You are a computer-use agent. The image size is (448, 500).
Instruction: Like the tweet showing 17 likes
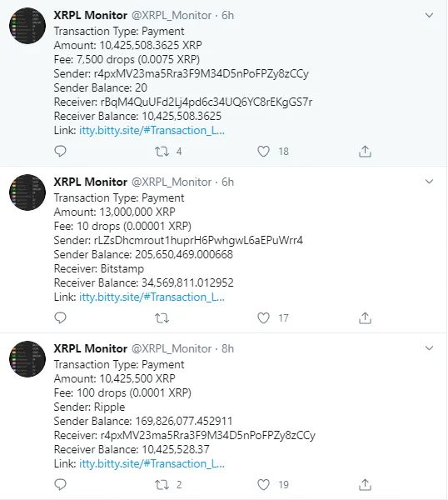(x=263, y=318)
